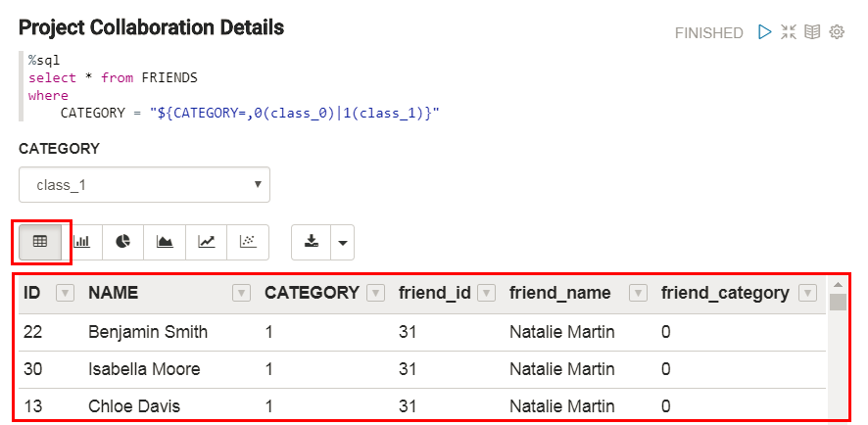Switch to area chart view

[165, 241]
